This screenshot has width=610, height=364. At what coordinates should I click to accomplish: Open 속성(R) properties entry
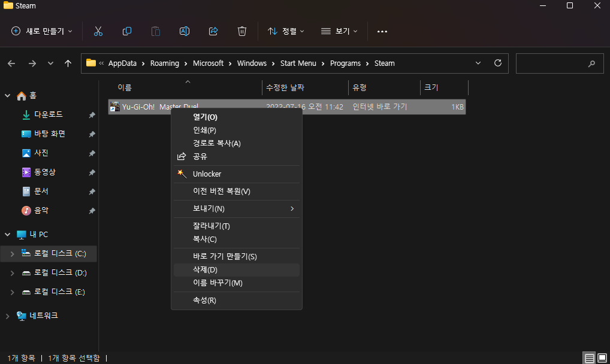click(x=237, y=300)
